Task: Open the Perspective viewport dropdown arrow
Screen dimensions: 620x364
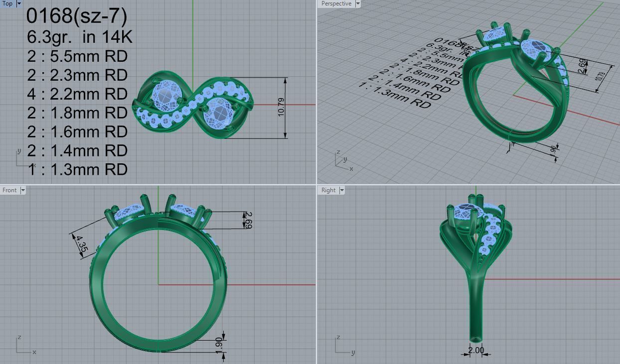Action: 358,3
